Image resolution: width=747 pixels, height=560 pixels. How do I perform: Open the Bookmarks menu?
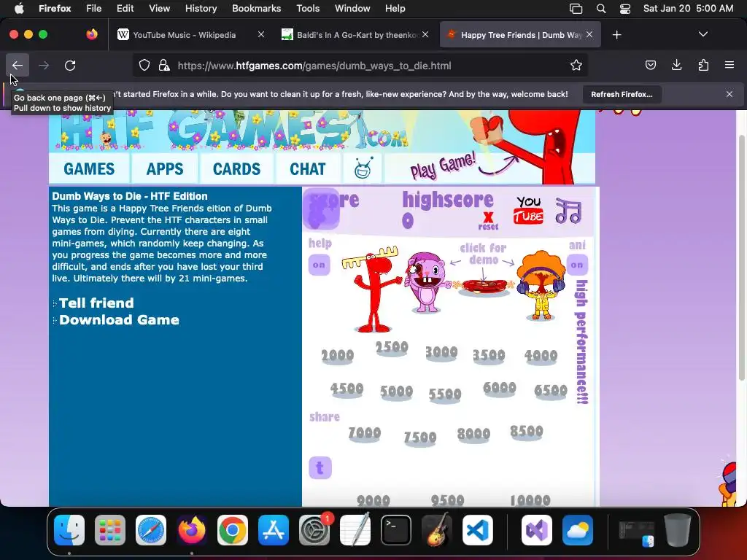(x=256, y=9)
